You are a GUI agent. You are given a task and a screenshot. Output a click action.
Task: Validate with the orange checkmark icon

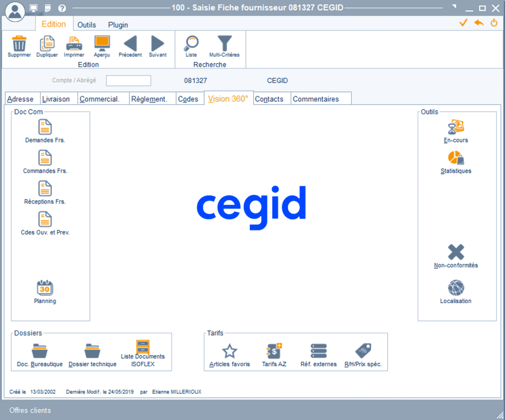(x=463, y=23)
